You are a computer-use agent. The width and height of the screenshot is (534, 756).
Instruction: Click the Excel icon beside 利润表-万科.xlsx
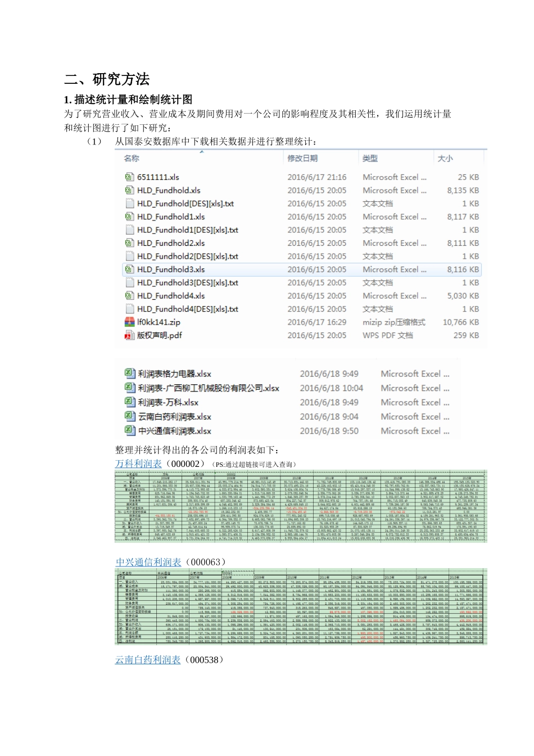(130, 402)
